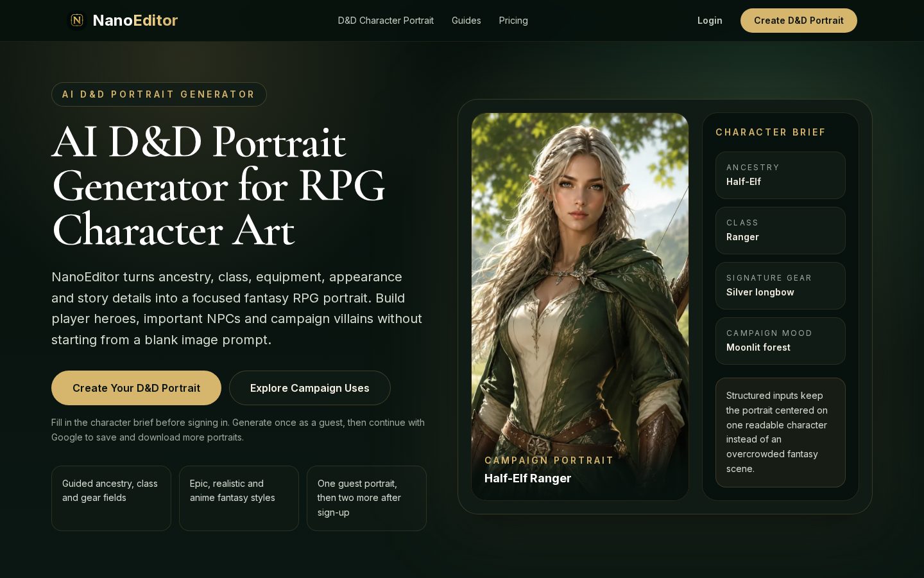
Task: Click the AI D&D Portrait Generator badge
Action: (x=159, y=94)
